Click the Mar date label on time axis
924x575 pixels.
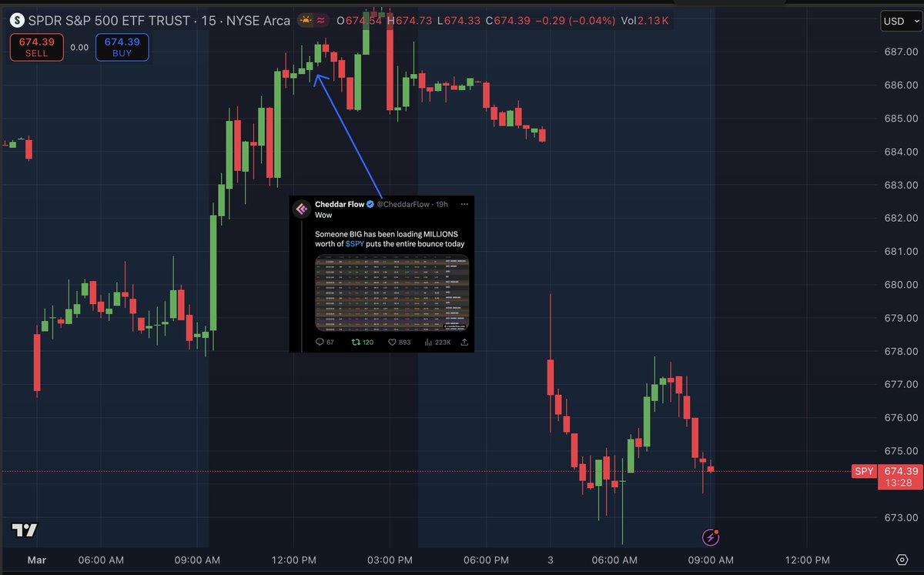pyautogui.click(x=36, y=560)
